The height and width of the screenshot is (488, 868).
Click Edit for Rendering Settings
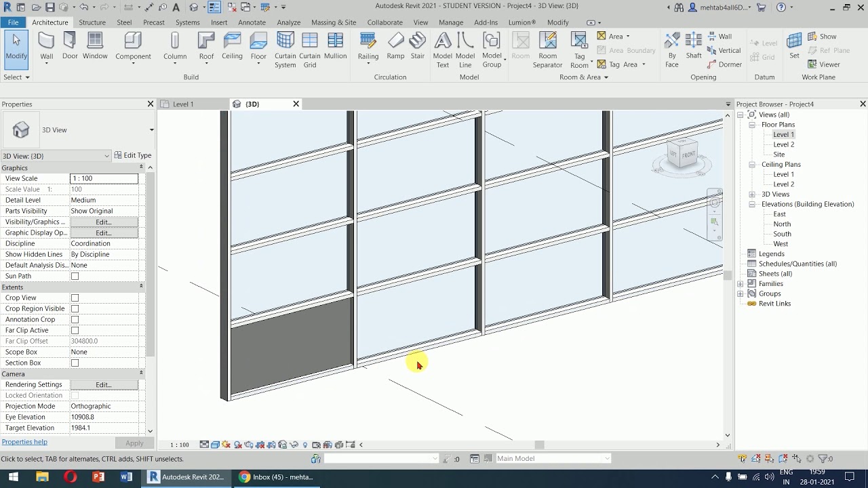[x=104, y=385]
